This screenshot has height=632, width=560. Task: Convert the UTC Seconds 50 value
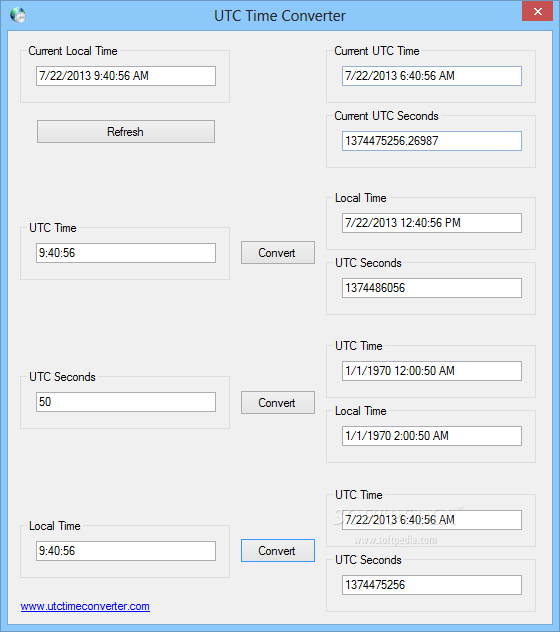point(278,402)
